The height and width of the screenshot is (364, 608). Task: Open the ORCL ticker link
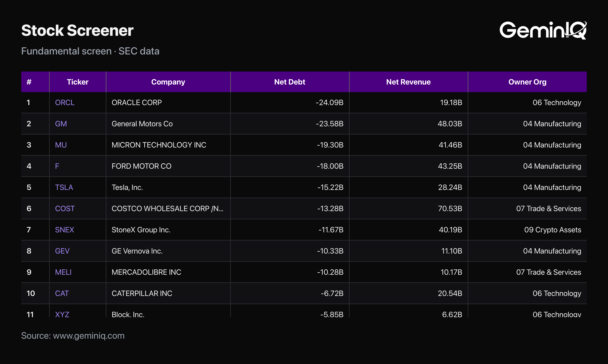click(x=65, y=103)
